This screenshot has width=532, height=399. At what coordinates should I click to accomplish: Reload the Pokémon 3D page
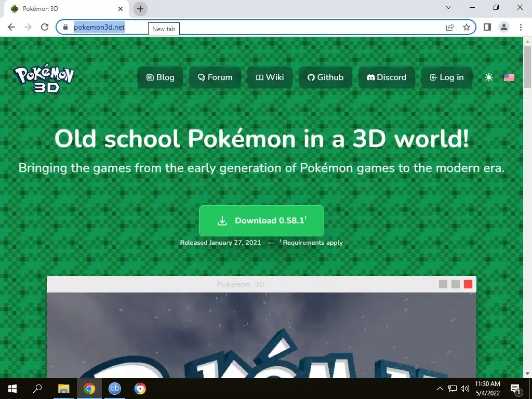pos(45,27)
